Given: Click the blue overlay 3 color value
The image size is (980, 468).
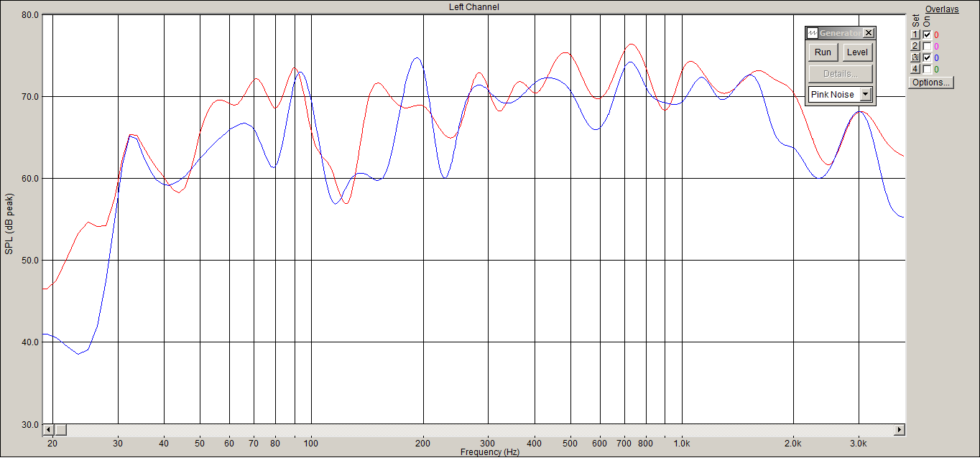Looking at the screenshot, I should 936,57.
